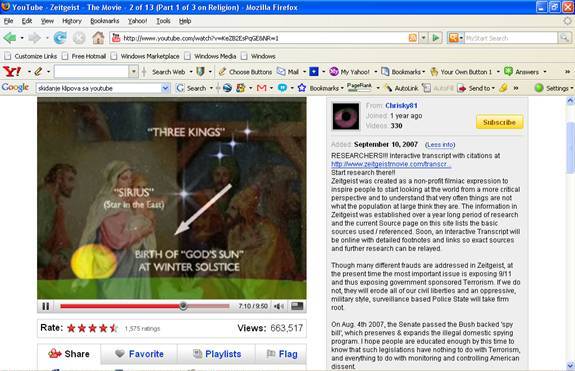Viewport: 575px width, 371px height.
Task: Expand the Google toolbar search box dropdown
Action: click(x=165, y=88)
